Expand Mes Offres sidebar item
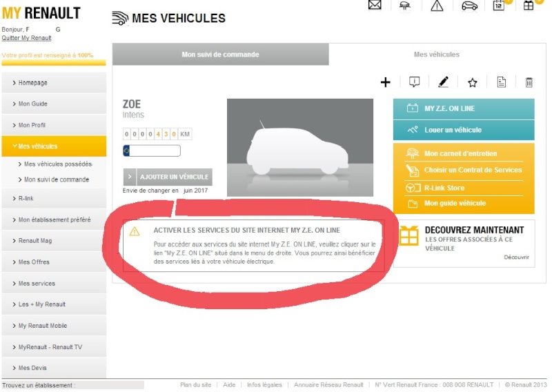This screenshot has height=392, width=552. [x=54, y=262]
